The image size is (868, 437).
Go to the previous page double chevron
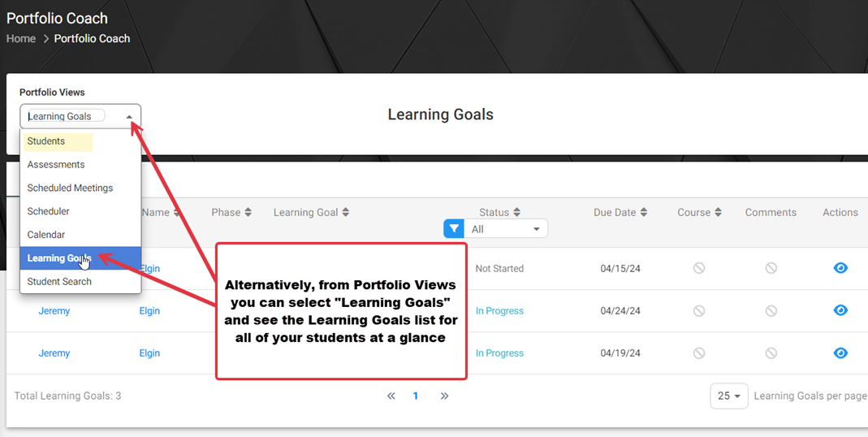391,396
